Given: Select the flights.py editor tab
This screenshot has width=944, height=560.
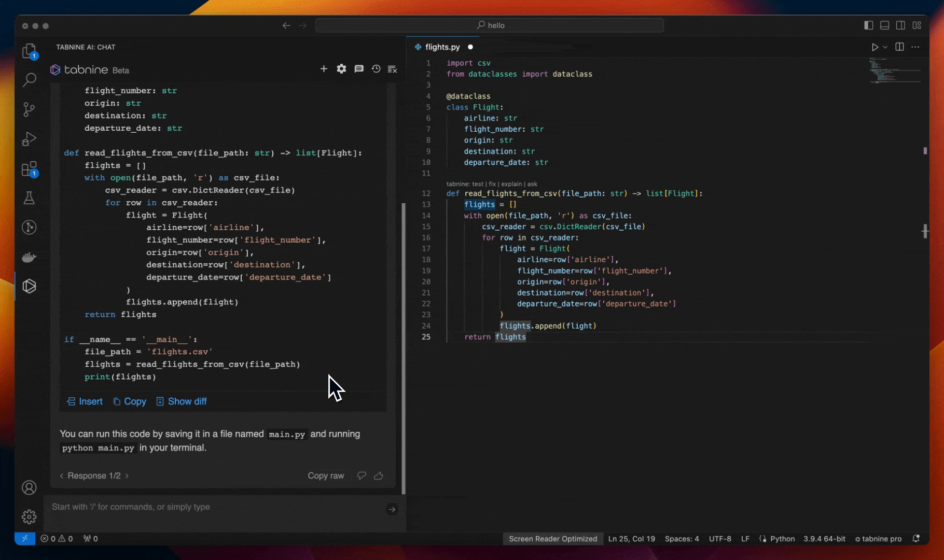Looking at the screenshot, I should coord(442,47).
